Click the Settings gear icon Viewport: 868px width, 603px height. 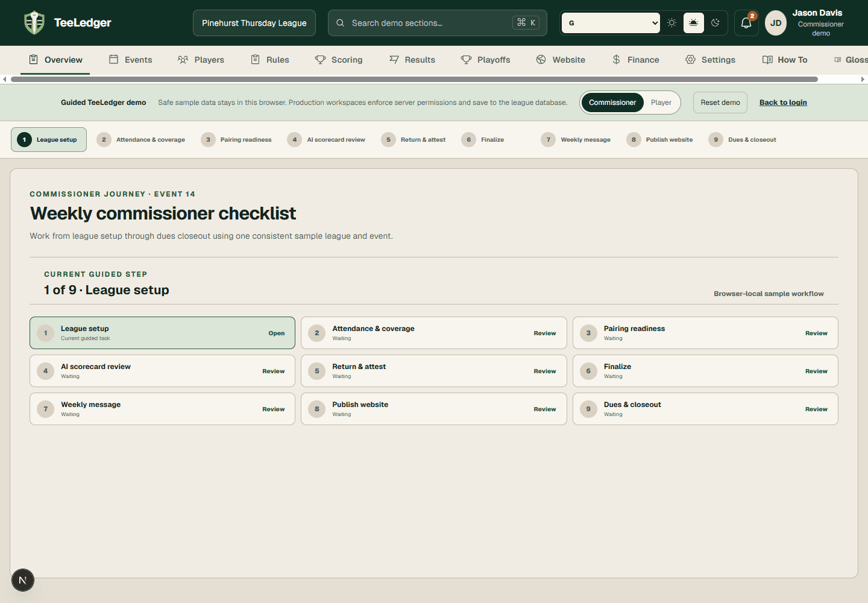[691, 60]
